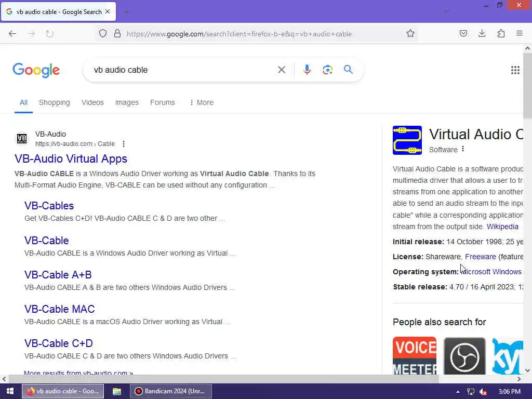Open File Explorer from the taskbar

tap(117, 391)
